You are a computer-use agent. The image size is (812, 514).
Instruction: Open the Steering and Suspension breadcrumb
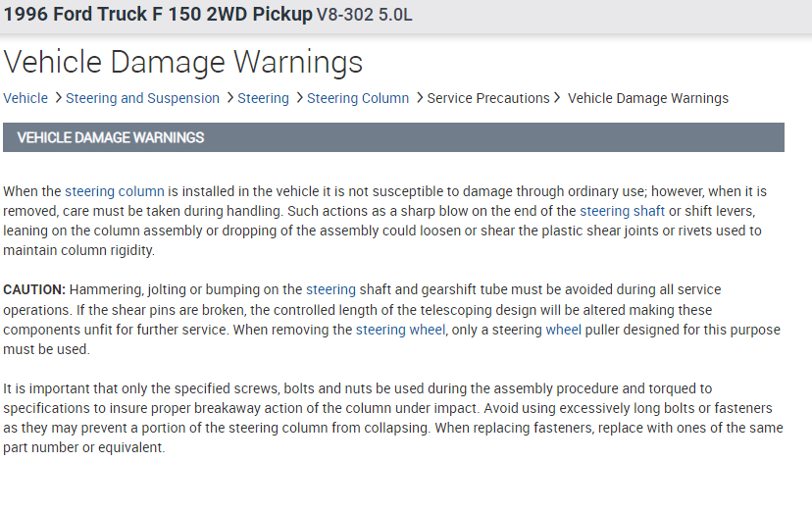[x=142, y=98]
